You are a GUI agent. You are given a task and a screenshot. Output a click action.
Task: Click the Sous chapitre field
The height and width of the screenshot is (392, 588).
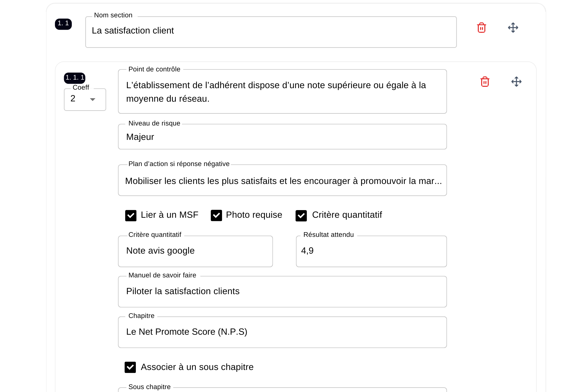click(282, 389)
